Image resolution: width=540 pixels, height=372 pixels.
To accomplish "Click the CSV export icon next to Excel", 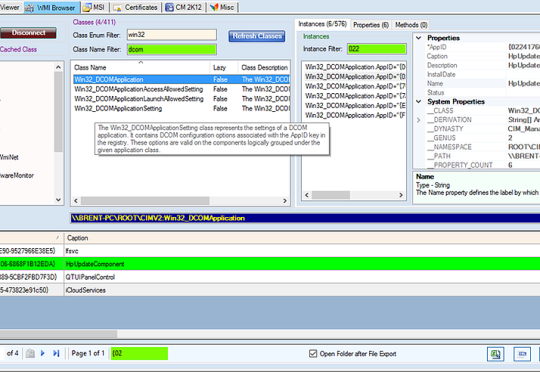I will coord(522,354).
